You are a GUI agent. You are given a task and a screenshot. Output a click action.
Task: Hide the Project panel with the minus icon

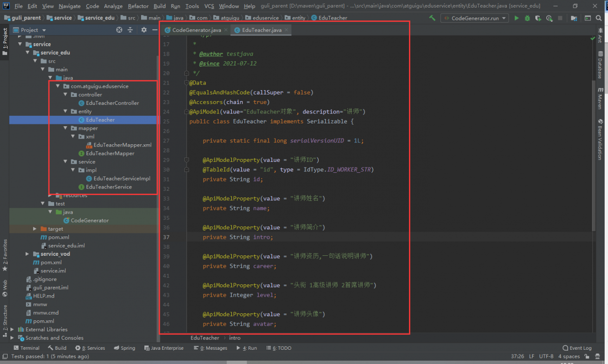coord(154,30)
